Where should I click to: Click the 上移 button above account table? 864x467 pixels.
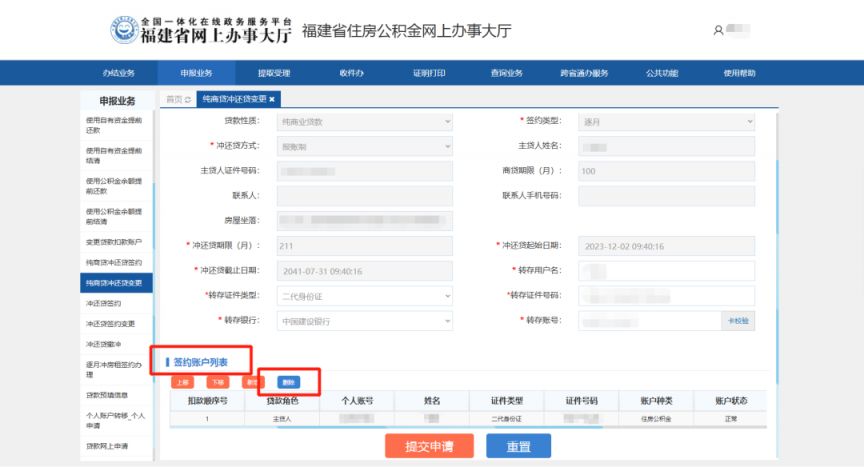tap(182, 382)
